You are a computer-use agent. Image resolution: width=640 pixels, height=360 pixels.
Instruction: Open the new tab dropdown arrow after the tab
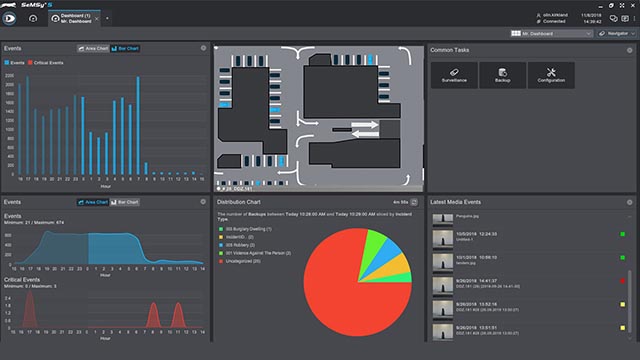107,18
